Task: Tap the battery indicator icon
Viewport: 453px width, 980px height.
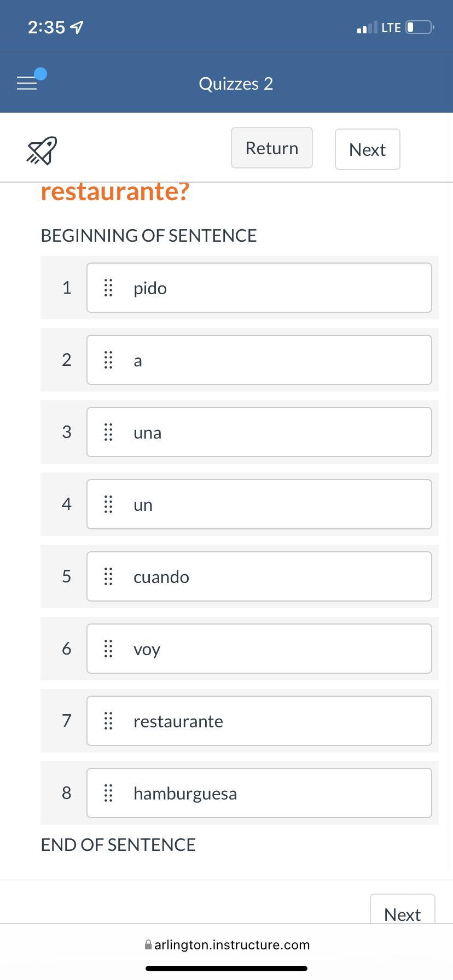Action: 419,27
